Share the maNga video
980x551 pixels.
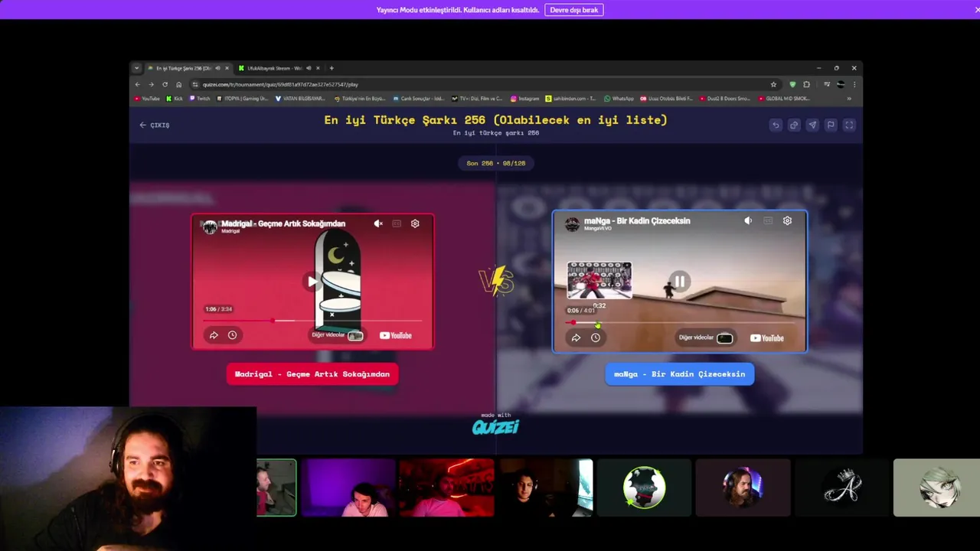click(576, 337)
